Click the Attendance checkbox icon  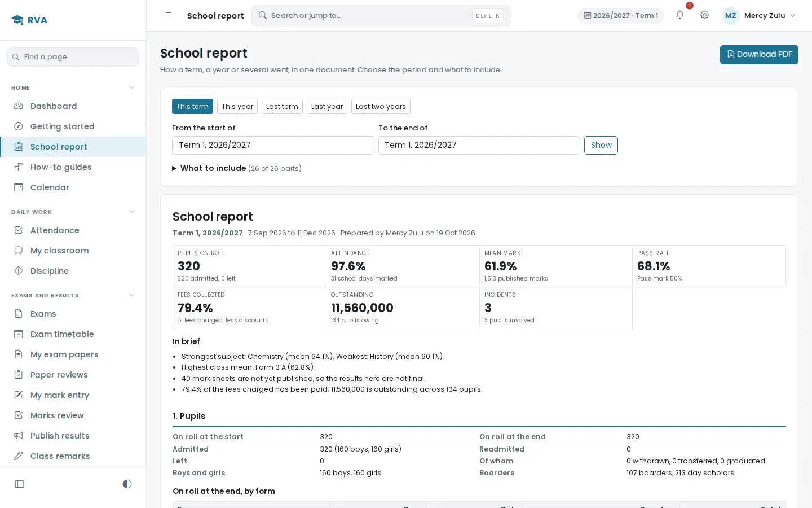click(x=19, y=230)
